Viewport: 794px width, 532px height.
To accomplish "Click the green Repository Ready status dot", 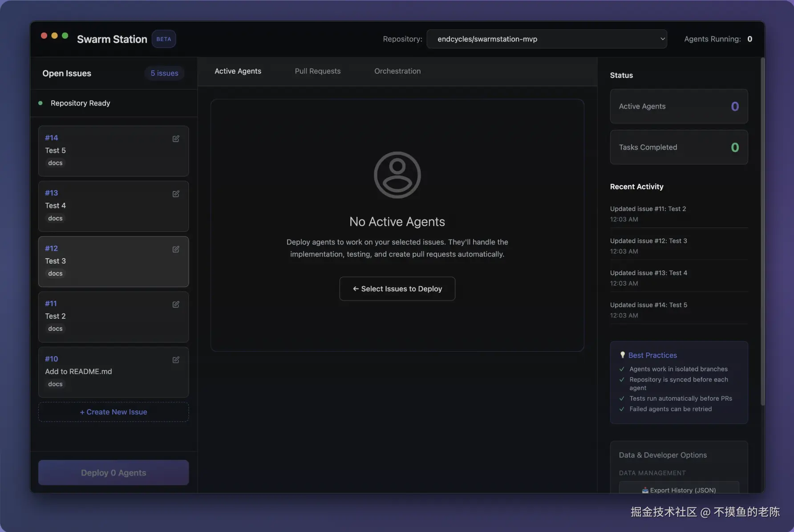I will pyautogui.click(x=41, y=103).
